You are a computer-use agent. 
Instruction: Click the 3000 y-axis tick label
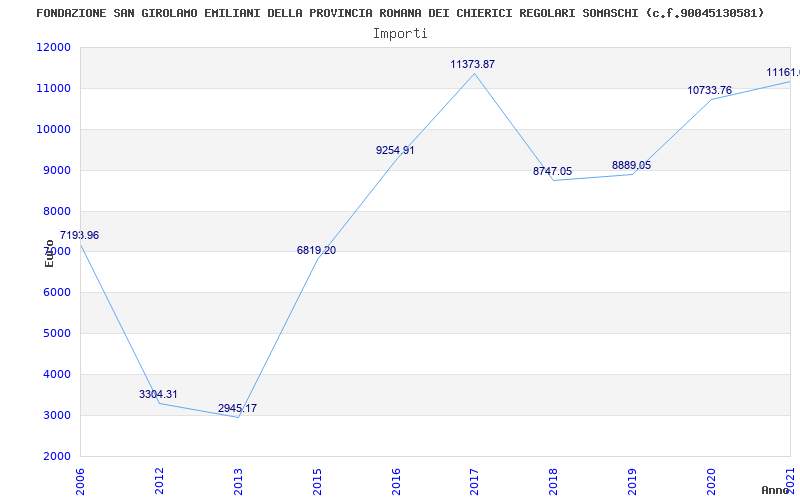tap(56, 415)
